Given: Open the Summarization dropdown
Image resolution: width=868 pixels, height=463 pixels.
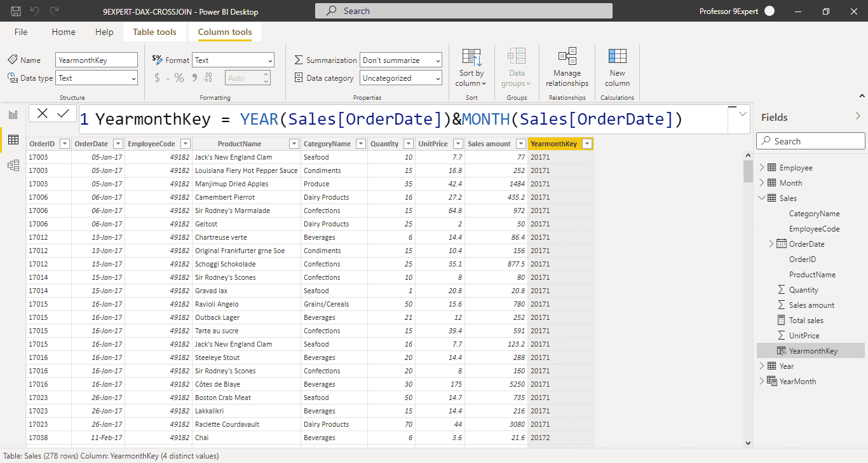Looking at the screenshot, I should click(400, 60).
